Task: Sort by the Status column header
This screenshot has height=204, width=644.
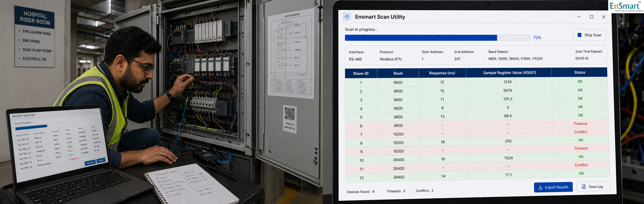Action: (580, 72)
